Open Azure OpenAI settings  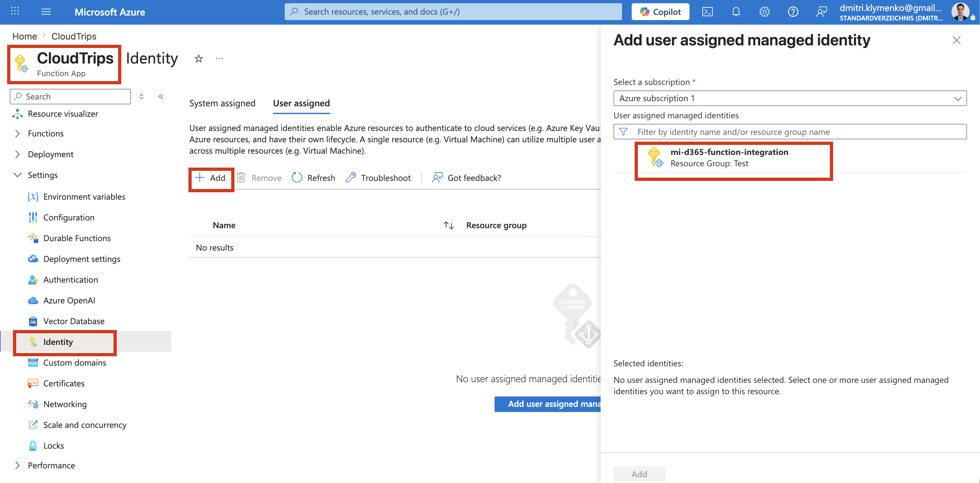(61, 300)
